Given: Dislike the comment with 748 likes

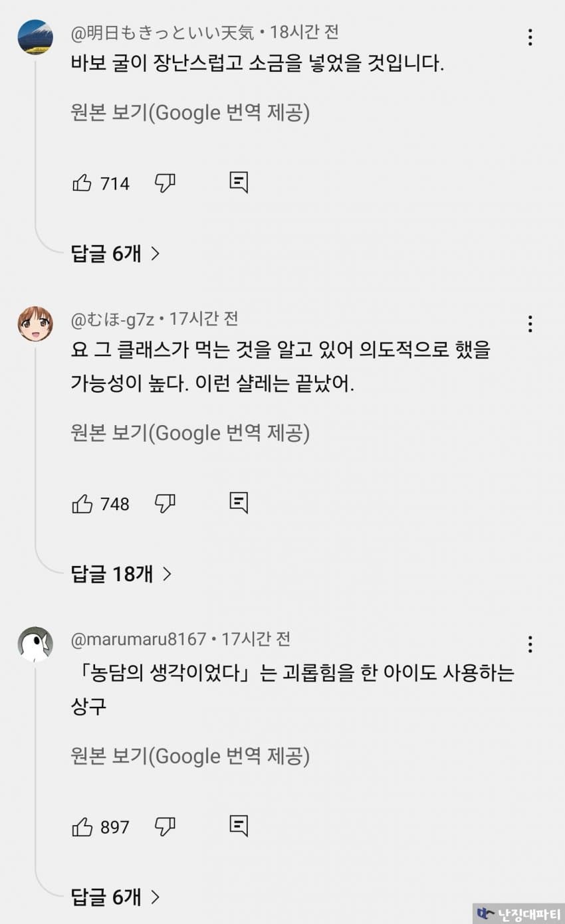Looking at the screenshot, I should 165,504.
